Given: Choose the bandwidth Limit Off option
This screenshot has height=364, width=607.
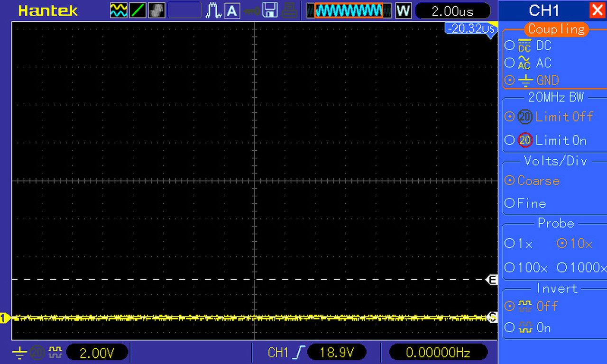Looking at the screenshot, I should [x=549, y=117].
